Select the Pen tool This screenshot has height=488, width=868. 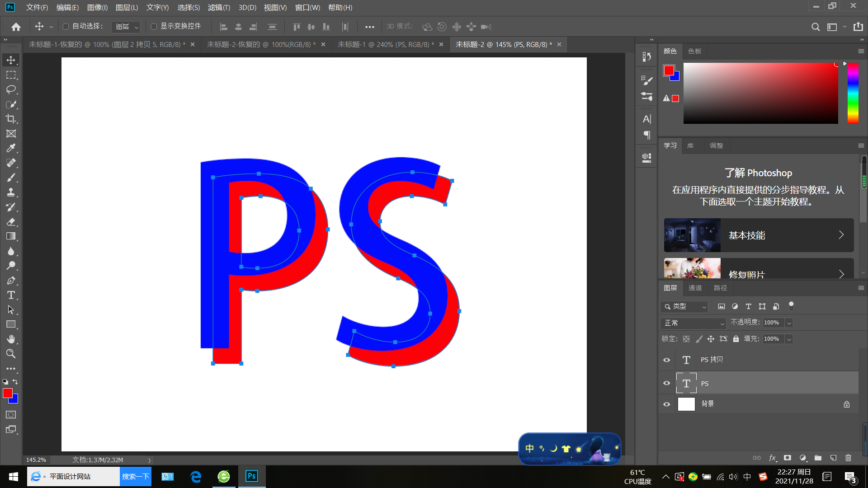click(11, 281)
